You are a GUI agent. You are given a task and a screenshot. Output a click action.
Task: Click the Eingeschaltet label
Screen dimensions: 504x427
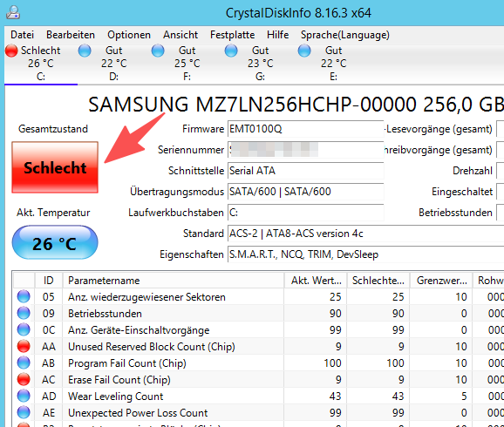[x=462, y=192]
